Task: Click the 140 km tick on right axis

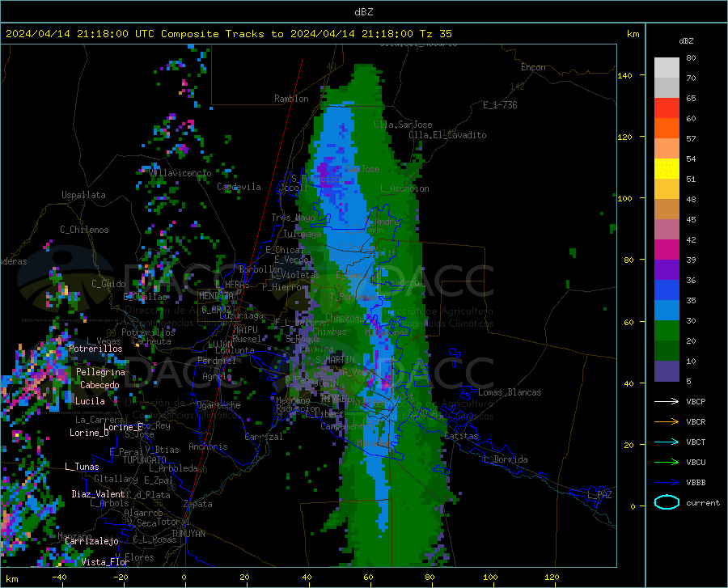Action: [625, 75]
